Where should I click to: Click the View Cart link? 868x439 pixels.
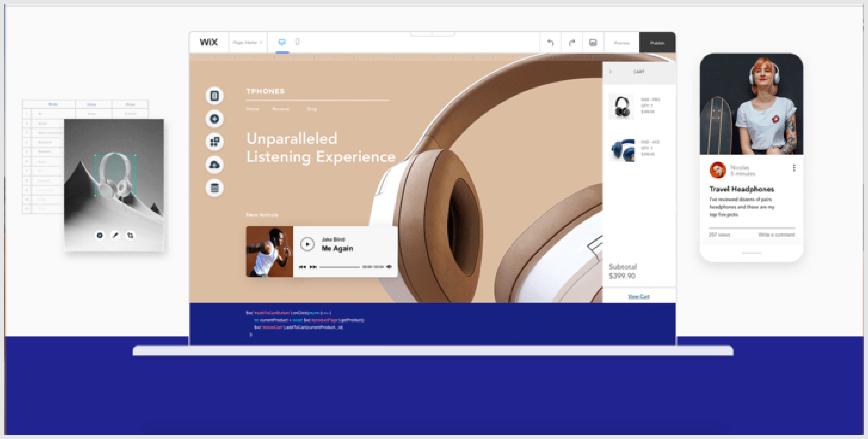click(639, 297)
